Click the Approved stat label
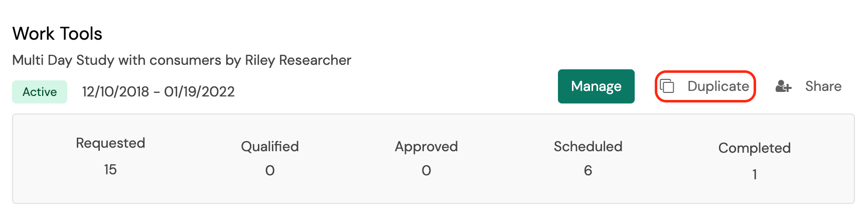Screen dimensions: 868x217 (x=426, y=147)
